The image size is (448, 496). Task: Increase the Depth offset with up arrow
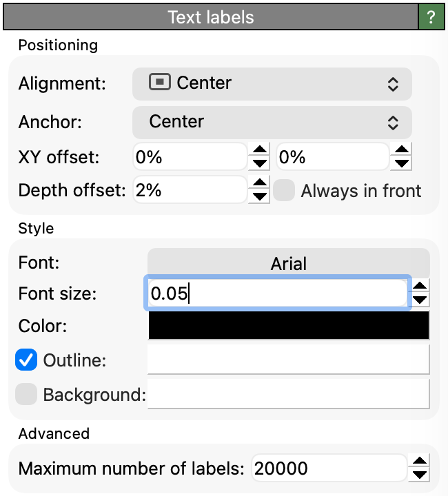259,183
